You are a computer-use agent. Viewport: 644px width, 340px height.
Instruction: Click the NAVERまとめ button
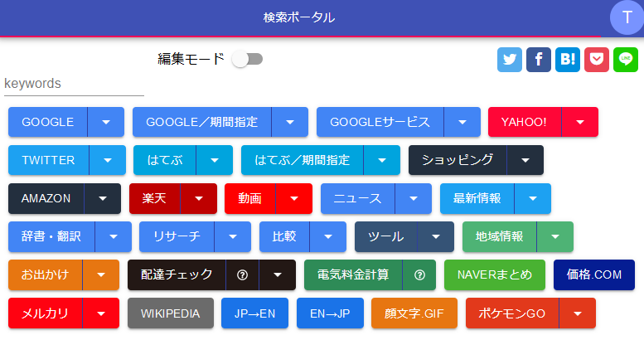495,275
